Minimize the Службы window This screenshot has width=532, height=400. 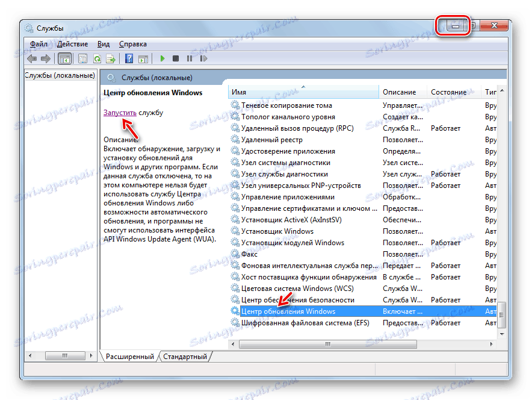456,25
